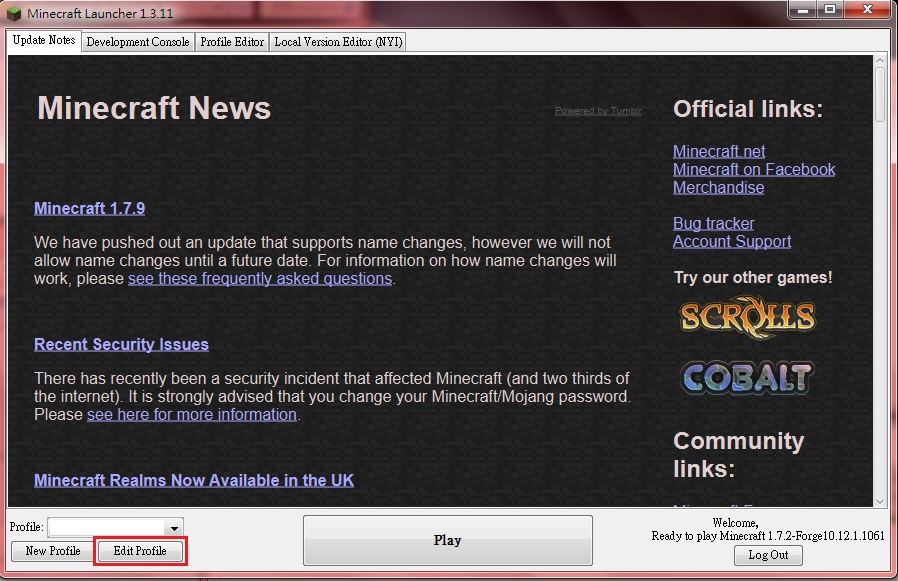Switch to the Update Notes tab
898x581 pixels.
pyautogui.click(x=44, y=41)
